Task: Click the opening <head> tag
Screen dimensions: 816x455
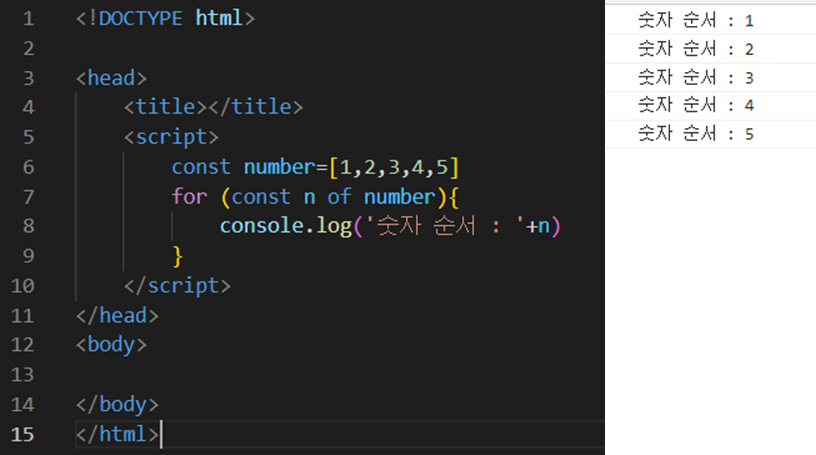Action: (x=111, y=78)
